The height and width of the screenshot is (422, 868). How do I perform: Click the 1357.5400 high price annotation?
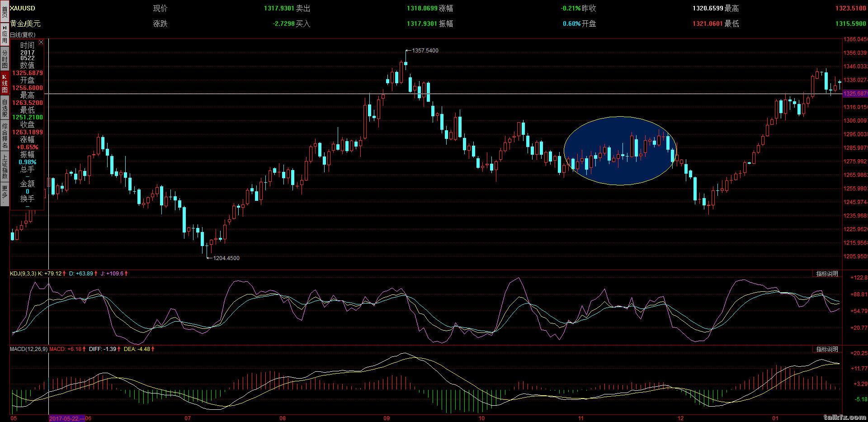tap(425, 51)
